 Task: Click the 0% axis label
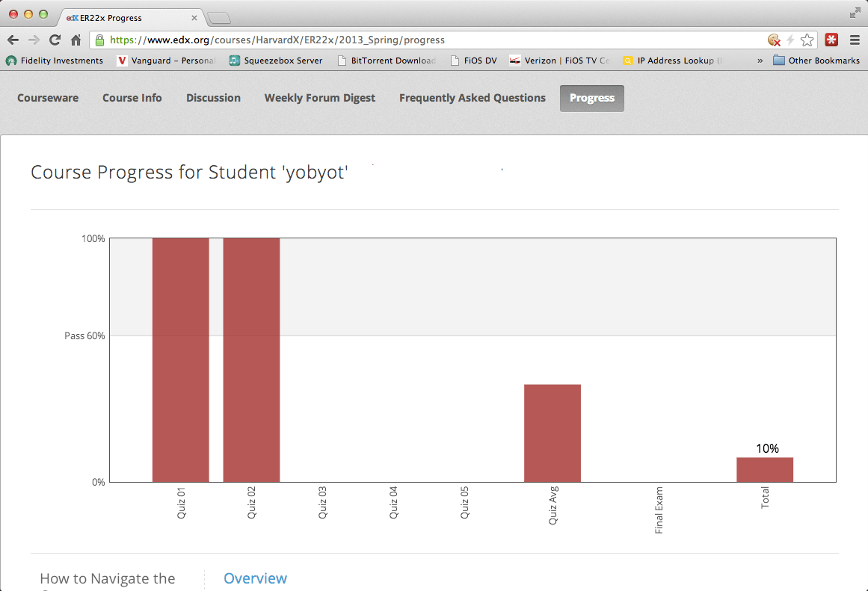[x=99, y=482]
